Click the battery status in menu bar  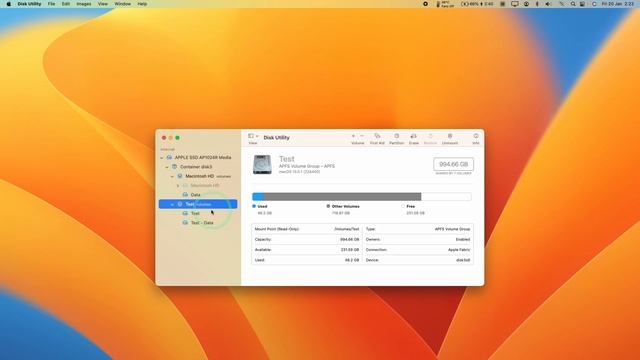pos(477,4)
